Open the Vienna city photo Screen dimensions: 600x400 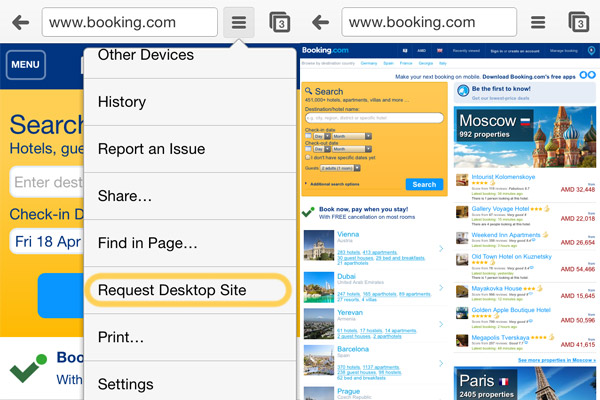click(x=319, y=245)
